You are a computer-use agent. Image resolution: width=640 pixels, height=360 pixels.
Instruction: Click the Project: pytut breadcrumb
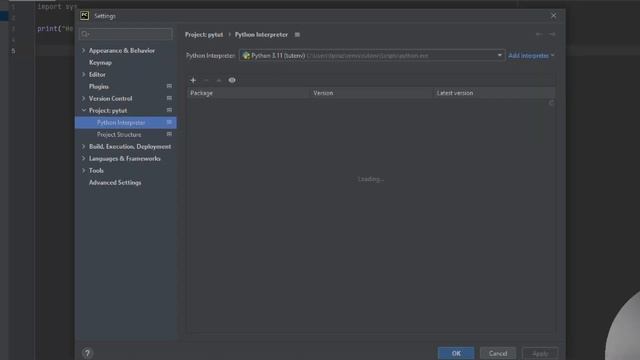point(204,35)
